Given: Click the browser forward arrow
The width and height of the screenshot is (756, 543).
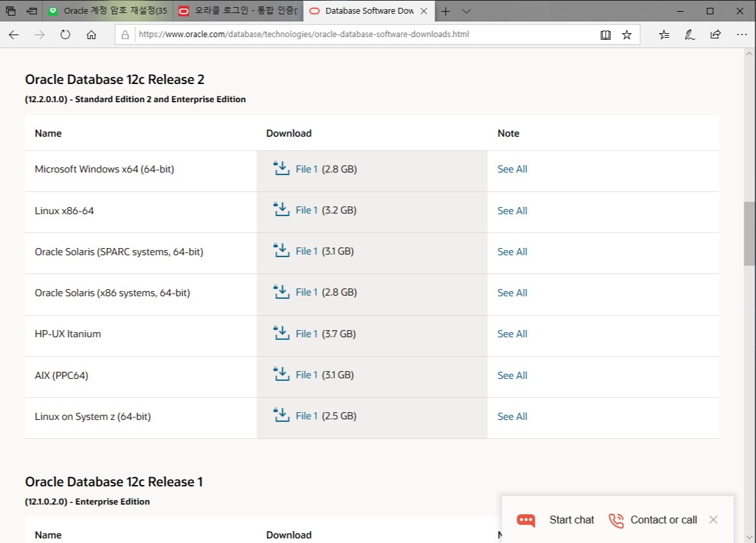Looking at the screenshot, I should point(40,35).
